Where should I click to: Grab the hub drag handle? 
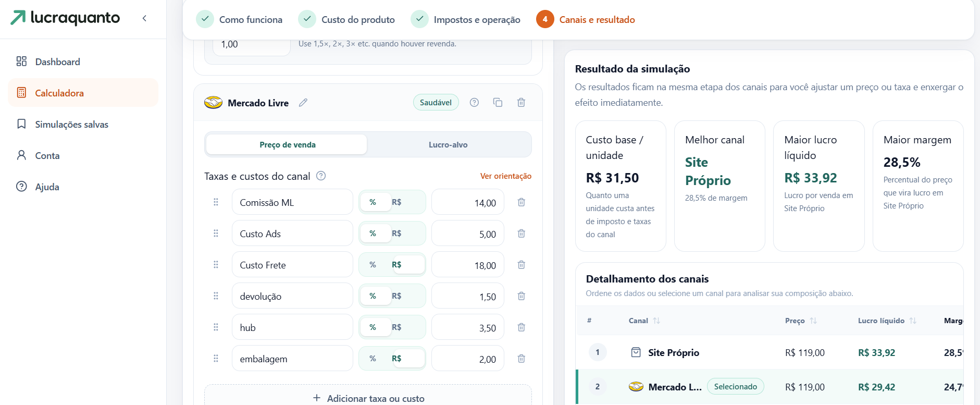point(216,327)
